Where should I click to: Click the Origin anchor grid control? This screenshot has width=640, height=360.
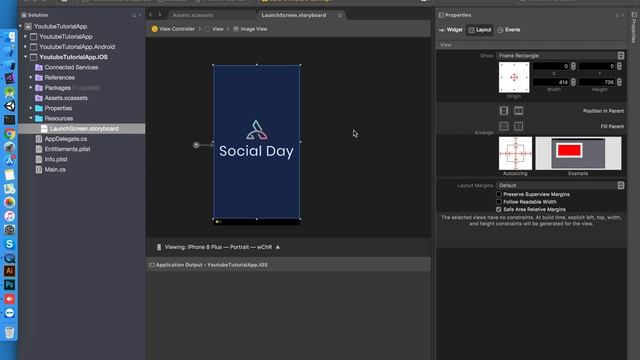click(514, 77)
